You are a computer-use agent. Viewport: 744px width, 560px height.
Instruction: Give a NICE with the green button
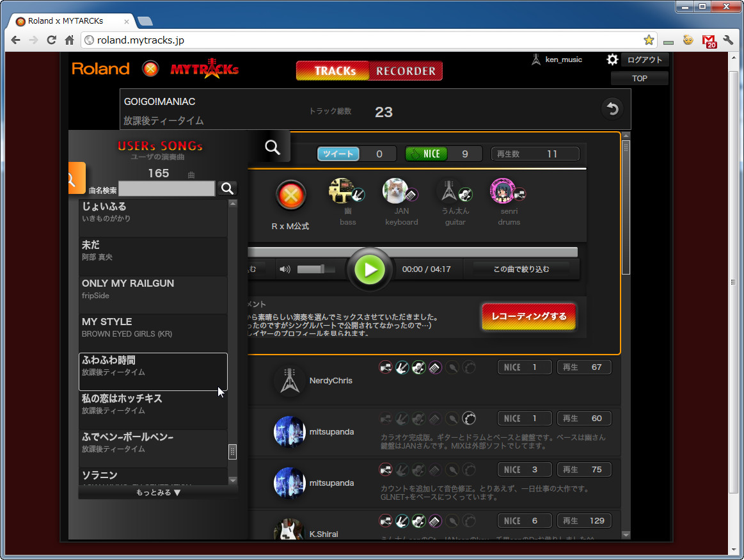click(427, 154)
